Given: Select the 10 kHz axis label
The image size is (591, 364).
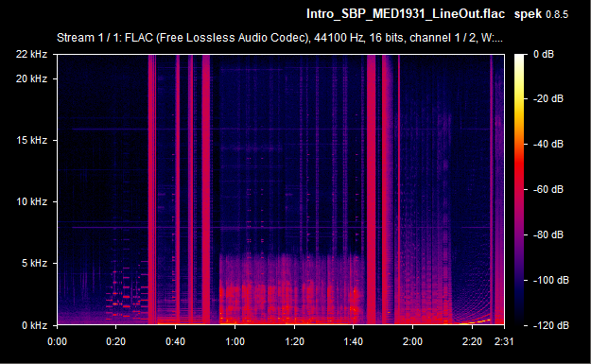Looking at the screenshot, I should point(31,201).
